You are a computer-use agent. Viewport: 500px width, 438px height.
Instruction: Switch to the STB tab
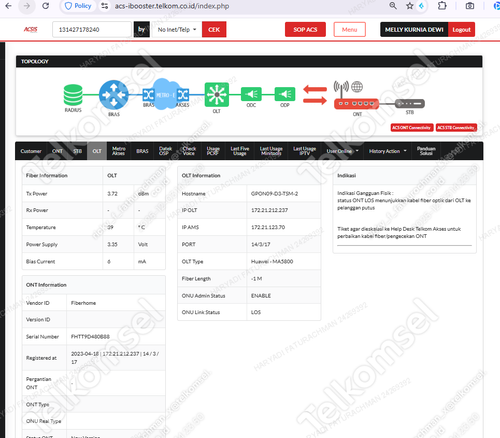tap(77, 151)
